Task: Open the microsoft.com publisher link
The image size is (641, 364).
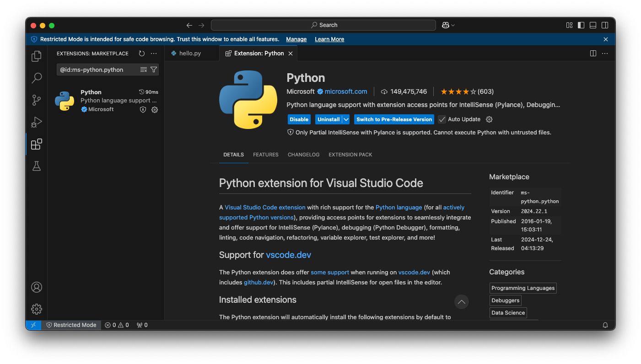Action: coord(346,91)
